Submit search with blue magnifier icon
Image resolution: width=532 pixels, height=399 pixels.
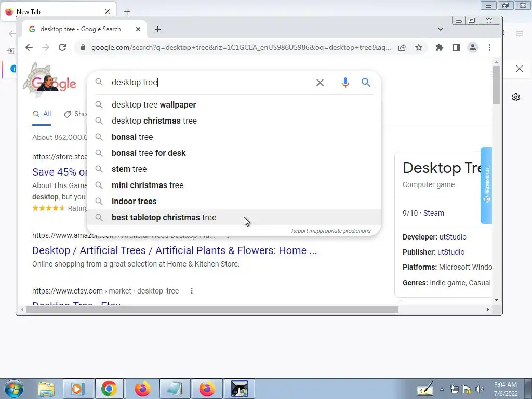[366, 83]
